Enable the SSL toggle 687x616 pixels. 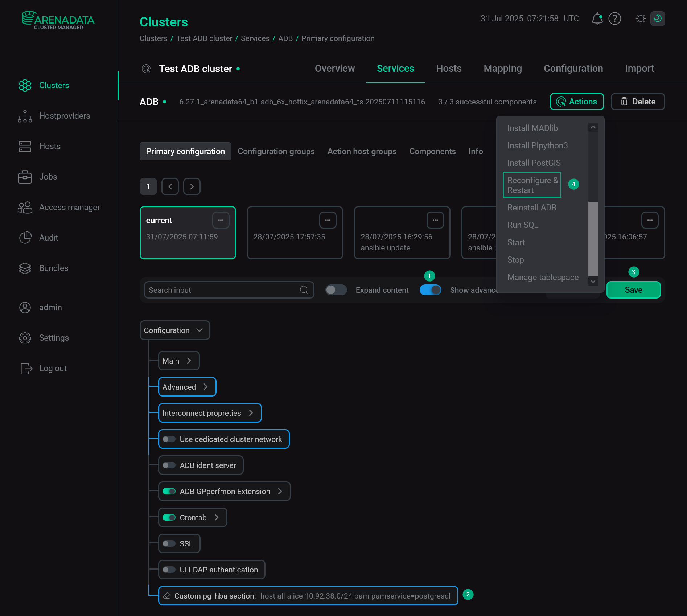pyautogui.click(x=169, y=543)
